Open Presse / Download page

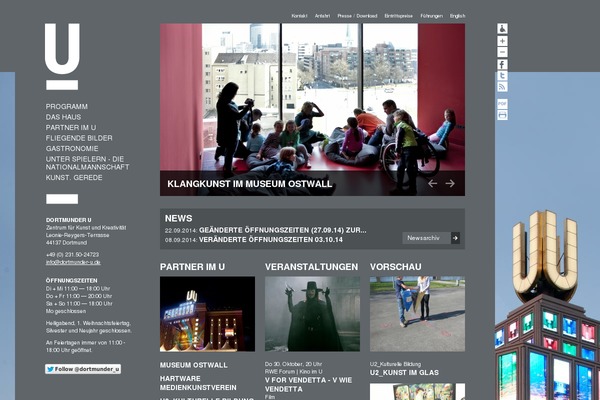(x=357, y=16)
